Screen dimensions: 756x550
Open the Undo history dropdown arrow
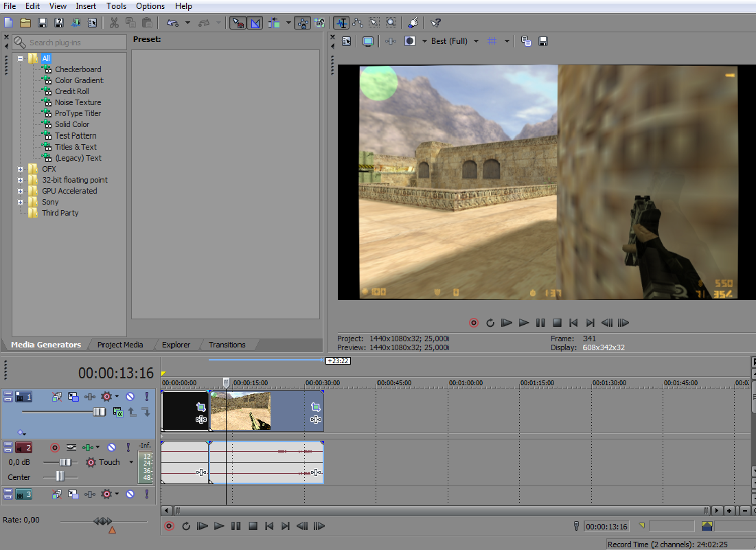[187, 23]
